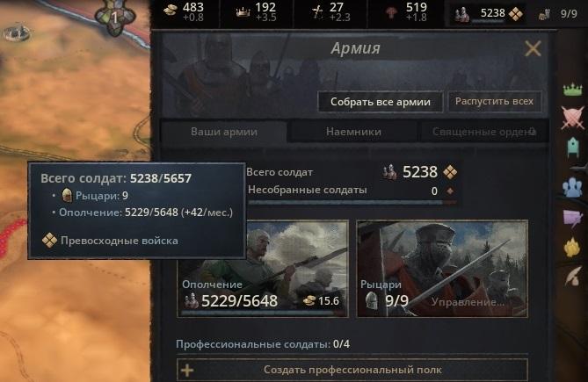Open the Рыцари knights management card
The image size is (588, 382).
(x=442, y=269)
